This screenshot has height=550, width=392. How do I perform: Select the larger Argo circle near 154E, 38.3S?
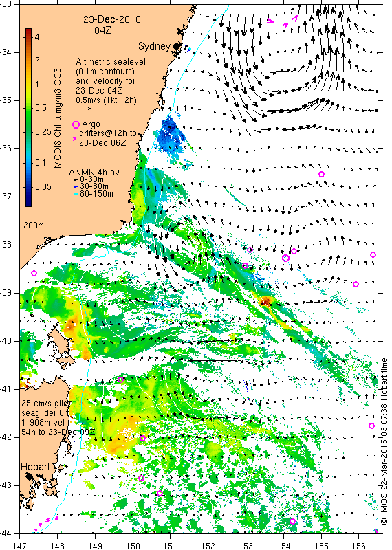[x=285, y=258]
